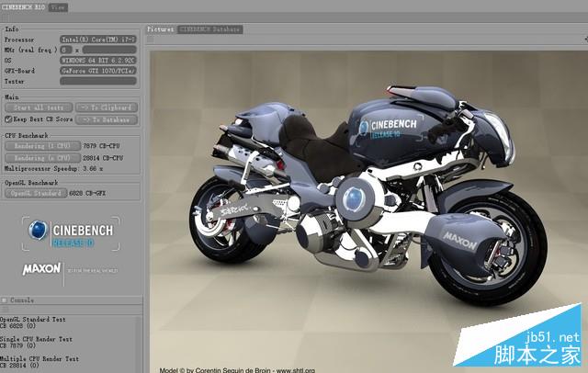Click the GFX-Board info field
The width and height of the screenshot is (588, 373).
pos(98,71)
